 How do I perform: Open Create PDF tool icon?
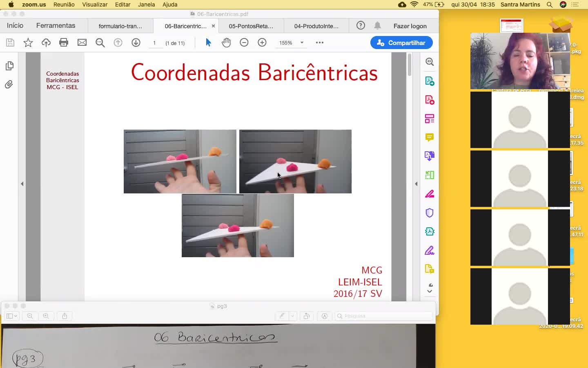pos(430,100)
